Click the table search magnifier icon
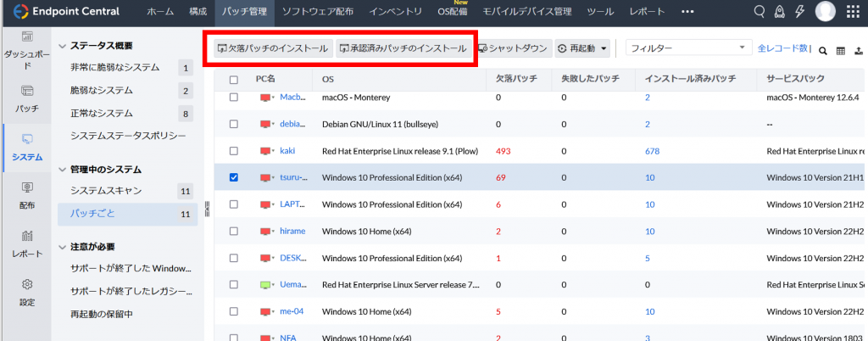The height and width of the screenshot is (341, 868). (x=823, y=51)
